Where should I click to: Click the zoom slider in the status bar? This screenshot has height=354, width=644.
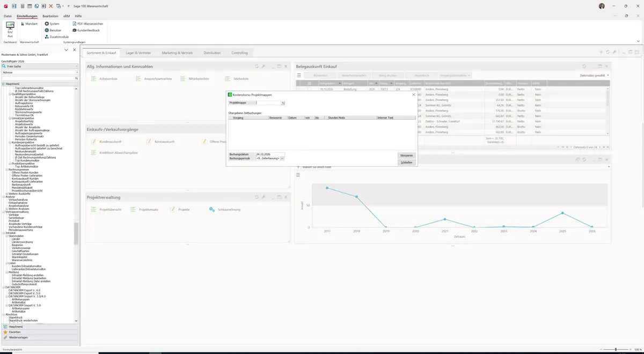[x=616, y=349]
